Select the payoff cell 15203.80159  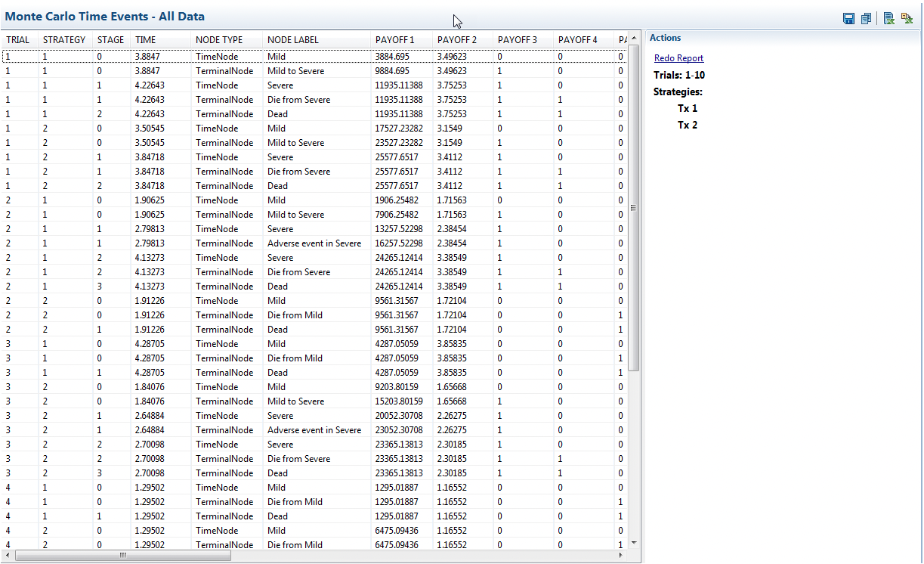pyautogui.click(x=403, y=401)
